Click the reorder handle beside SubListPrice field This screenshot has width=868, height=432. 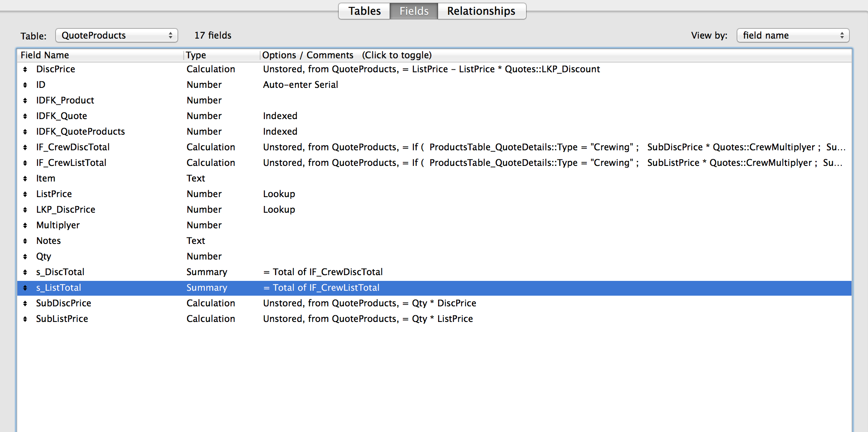pos(25,319)
